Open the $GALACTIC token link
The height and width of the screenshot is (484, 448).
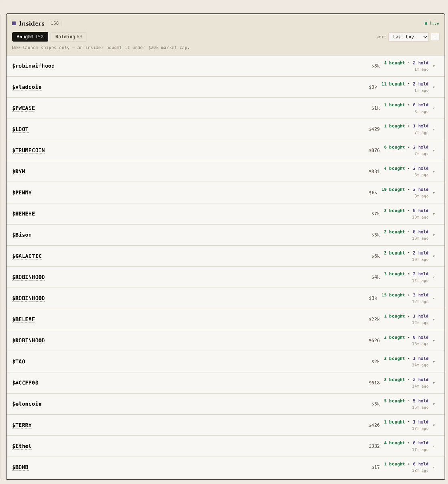[27, 256]
